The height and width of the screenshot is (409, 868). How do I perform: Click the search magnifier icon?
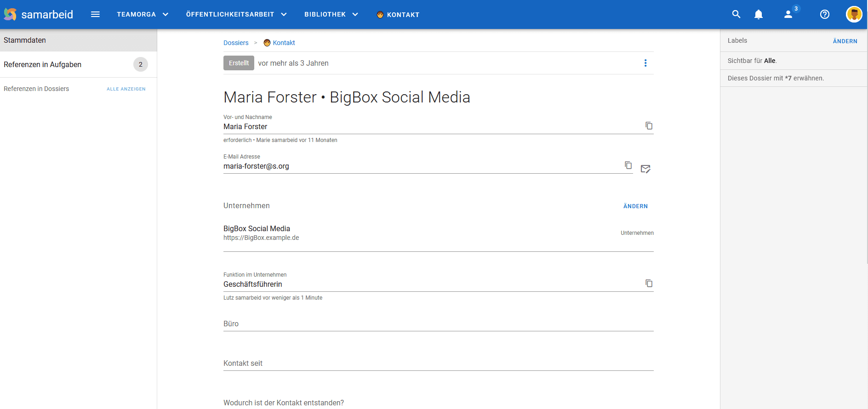[x=736, y=14]
